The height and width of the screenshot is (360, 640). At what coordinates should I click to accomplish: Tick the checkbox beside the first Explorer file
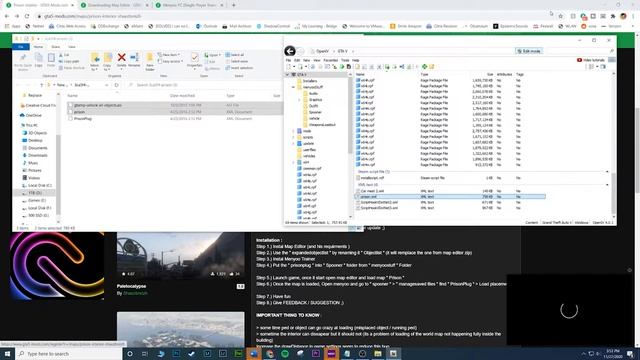point(70,105)
